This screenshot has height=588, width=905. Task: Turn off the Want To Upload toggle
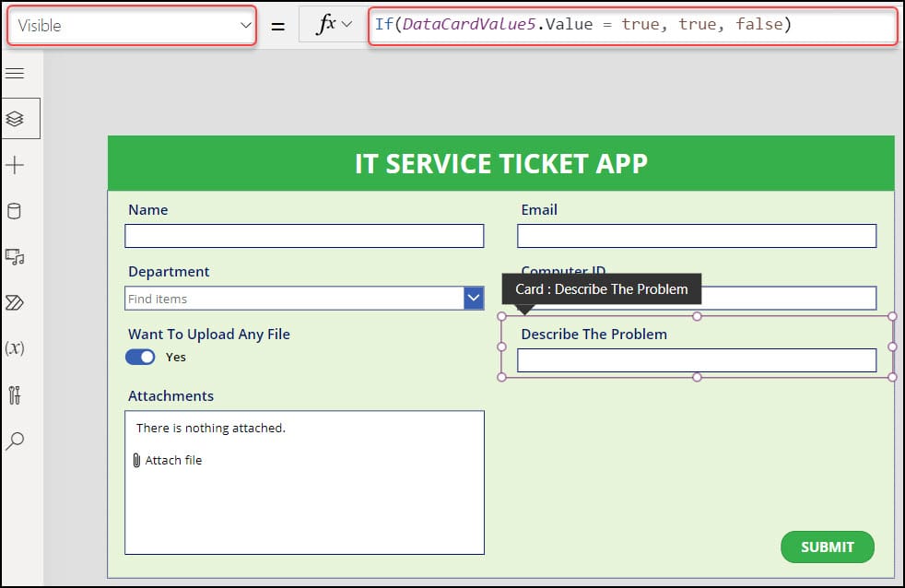(x=140, y=358)
